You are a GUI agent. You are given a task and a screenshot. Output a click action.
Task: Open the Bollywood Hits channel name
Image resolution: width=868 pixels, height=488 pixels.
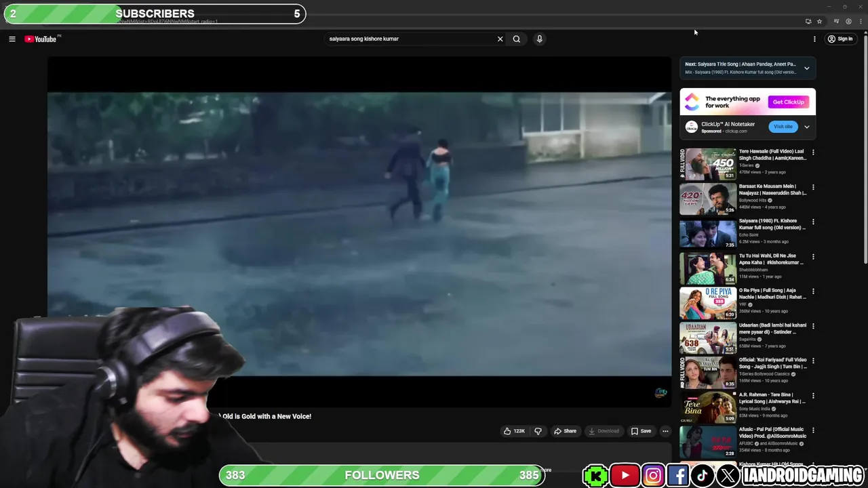[x=753, y=201]
